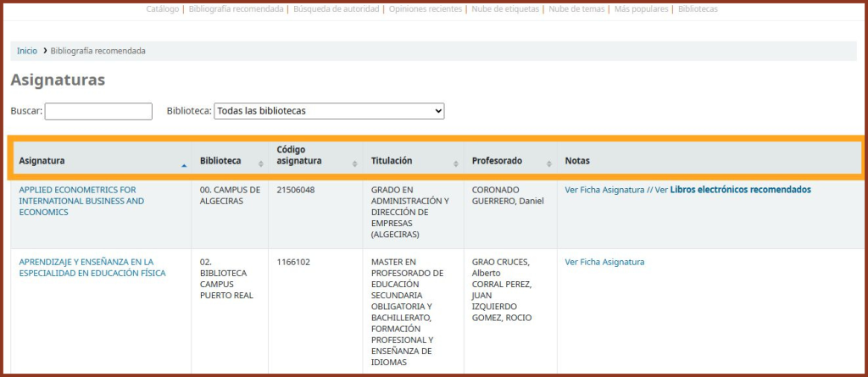Open 'Ver Ficha Asignatura' in the Educación Física row
Screen dimensions: 868x377
coord(604,262)
